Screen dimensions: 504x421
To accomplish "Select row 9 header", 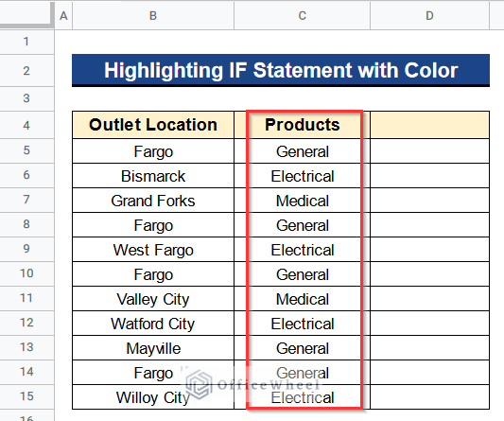I will 26,249.
